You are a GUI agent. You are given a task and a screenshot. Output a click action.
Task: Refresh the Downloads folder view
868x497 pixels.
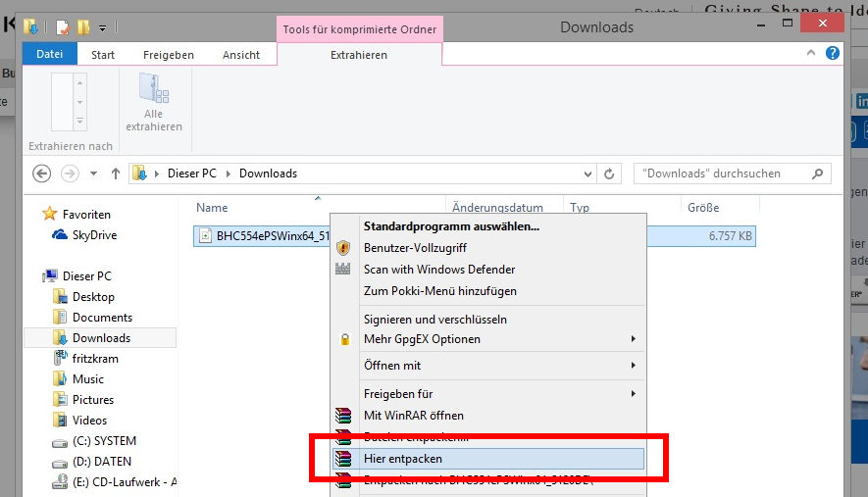coord(609,174)
